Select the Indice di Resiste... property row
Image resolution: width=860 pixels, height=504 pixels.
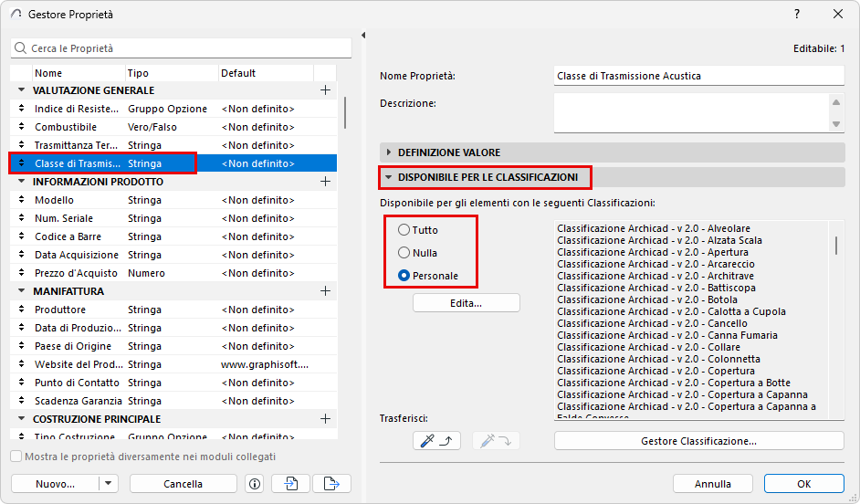tap(173, 109)
